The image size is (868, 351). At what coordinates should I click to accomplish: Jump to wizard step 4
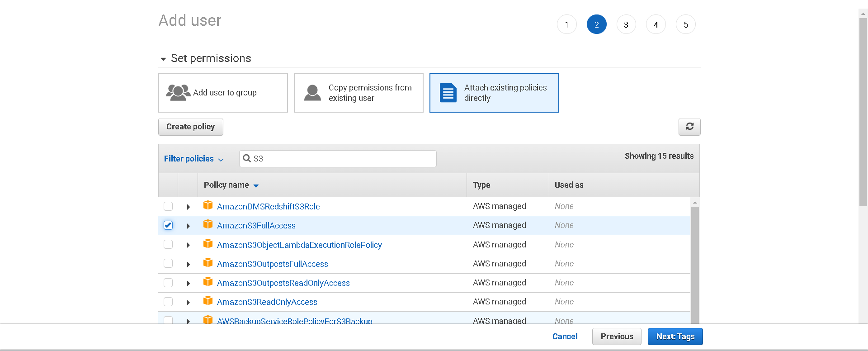tap(656, 24)
